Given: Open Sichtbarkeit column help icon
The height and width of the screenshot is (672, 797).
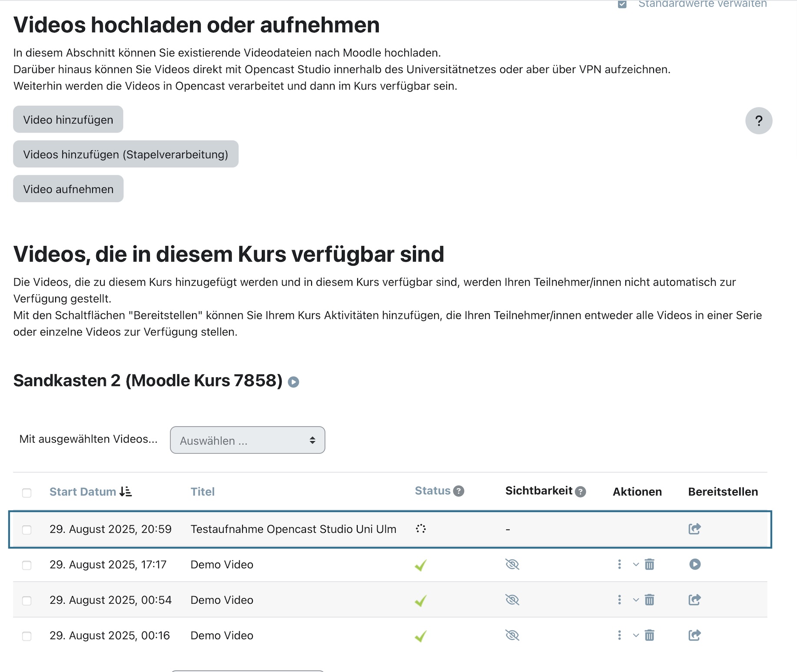Looking at the screenshot, I should (x=581, y=492).
